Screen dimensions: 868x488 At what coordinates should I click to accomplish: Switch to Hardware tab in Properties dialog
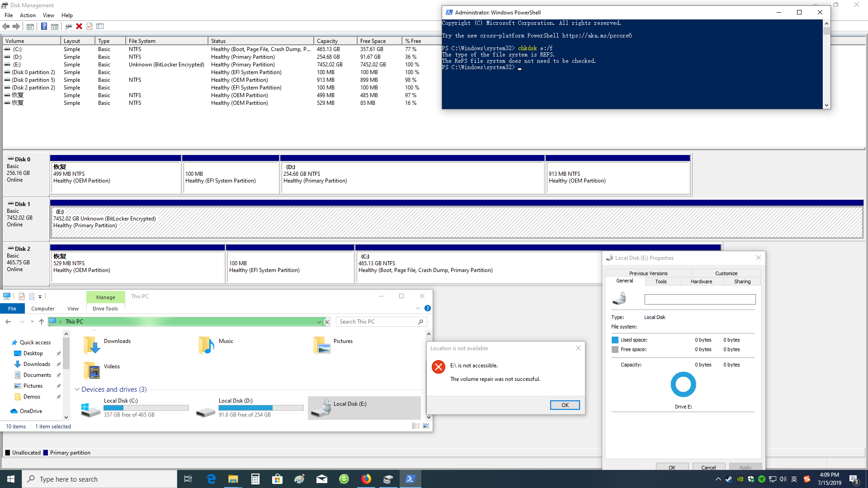point(701,282)
